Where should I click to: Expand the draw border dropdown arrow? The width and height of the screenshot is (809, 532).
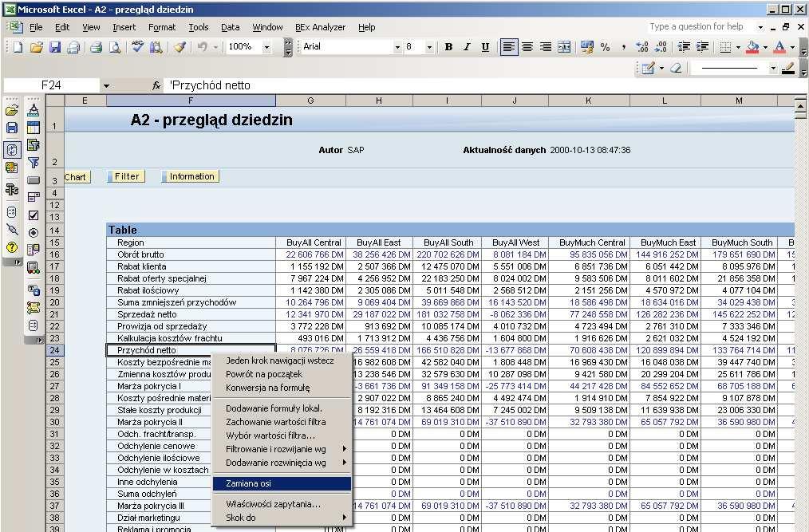(x=661, y=68)
